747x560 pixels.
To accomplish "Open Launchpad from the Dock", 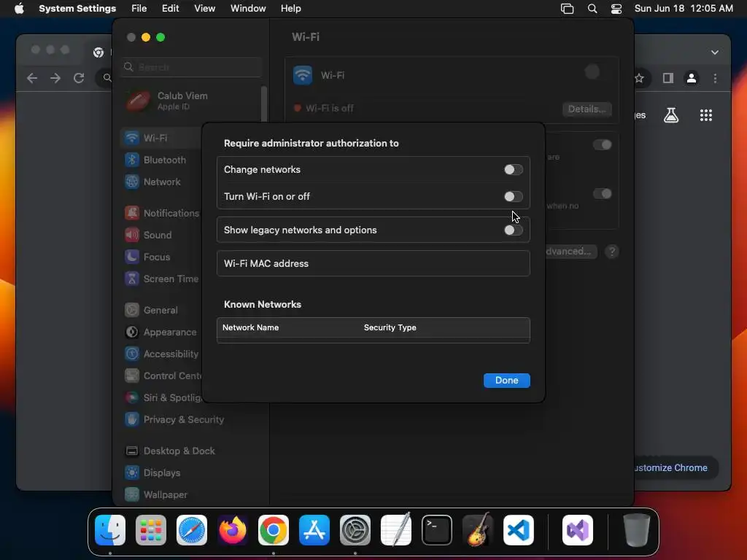I will (x=151, y=530).
